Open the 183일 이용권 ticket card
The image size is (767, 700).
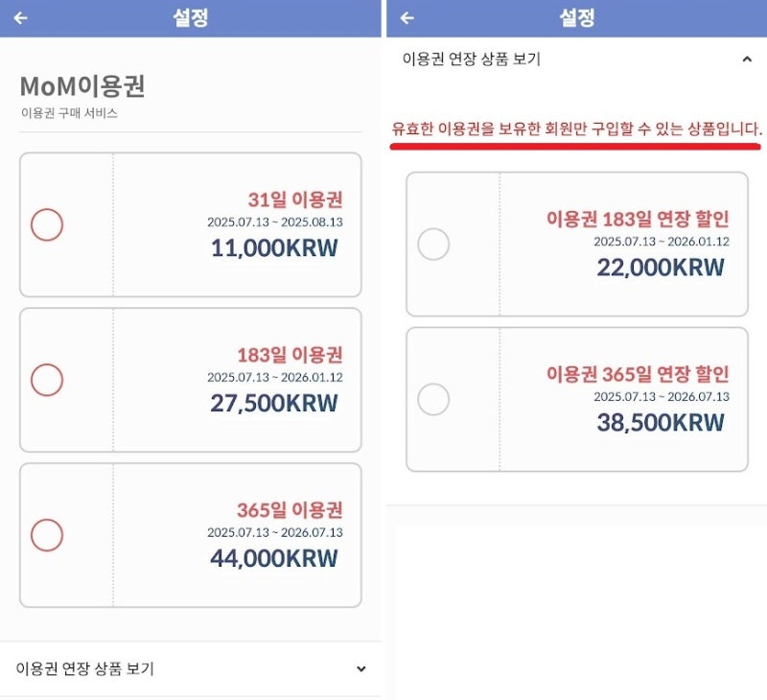coord(192,379)
